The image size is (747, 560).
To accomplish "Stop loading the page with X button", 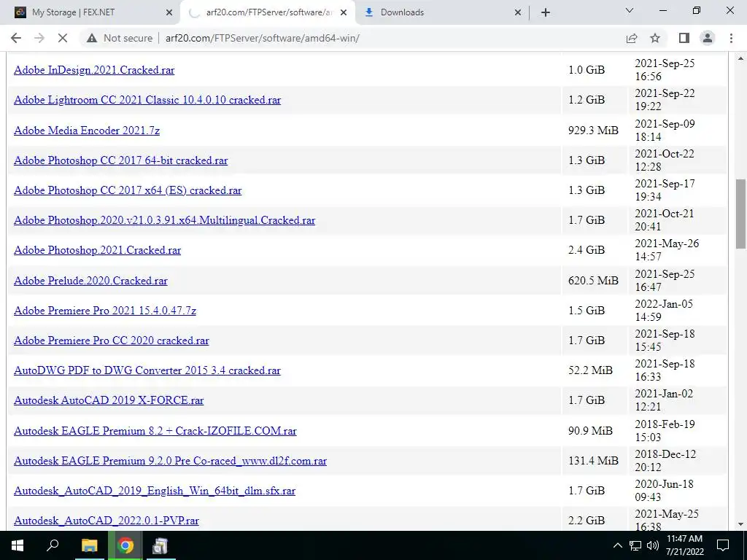I will point(63,38).
